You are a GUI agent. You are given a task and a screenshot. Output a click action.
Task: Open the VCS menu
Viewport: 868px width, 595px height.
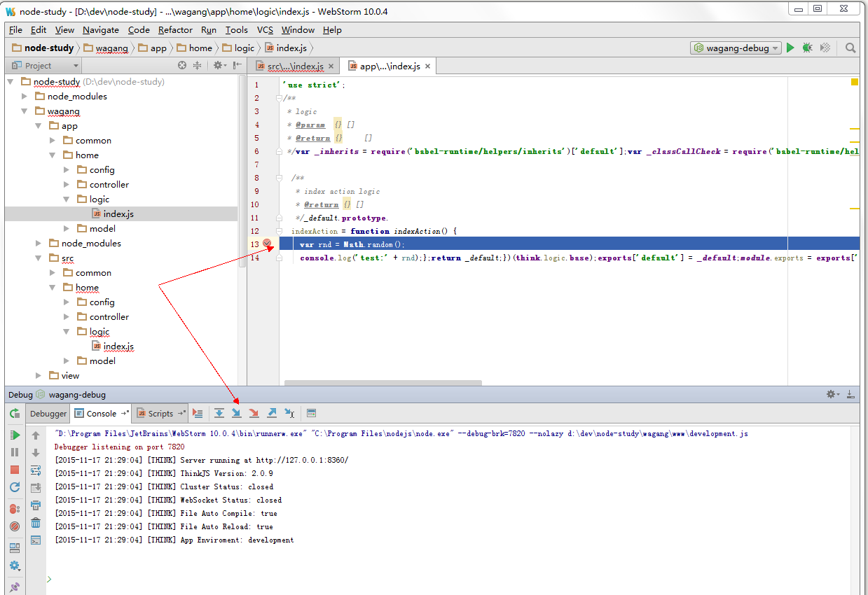pyautogui.click(x=265, y=30)
